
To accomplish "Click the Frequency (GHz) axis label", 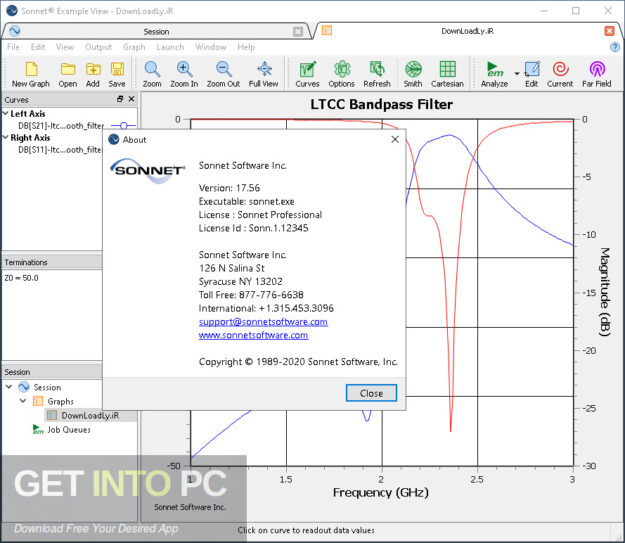I will (x=381, y=492).
